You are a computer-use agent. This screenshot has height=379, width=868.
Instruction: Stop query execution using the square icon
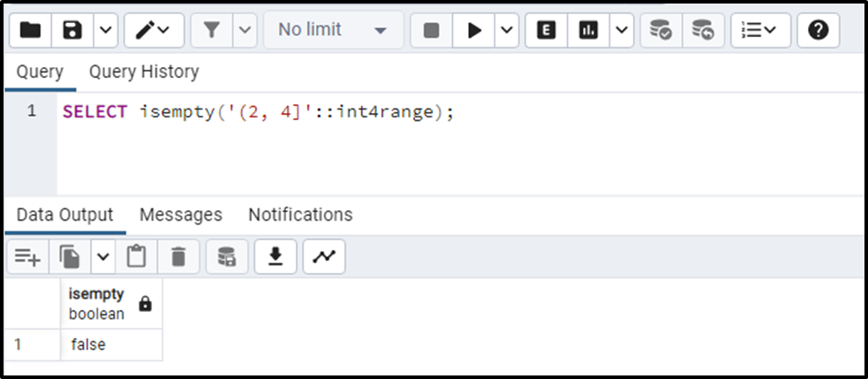(431, 30)
